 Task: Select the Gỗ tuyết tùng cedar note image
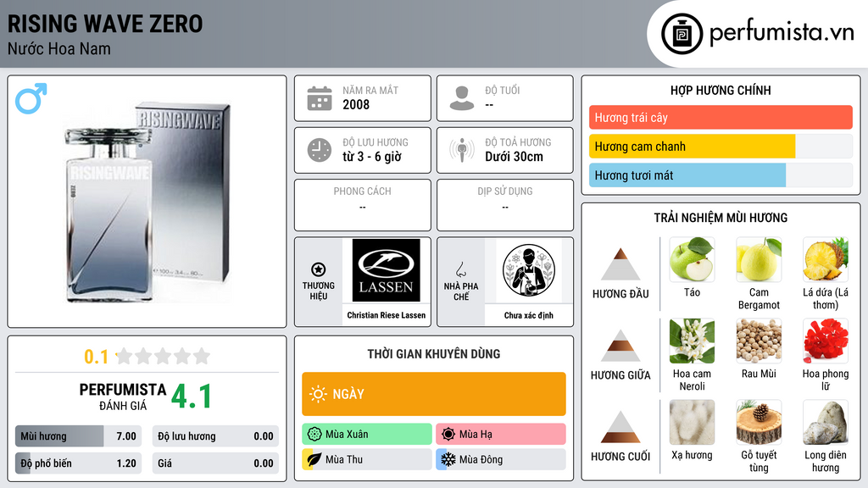point(759,422)
